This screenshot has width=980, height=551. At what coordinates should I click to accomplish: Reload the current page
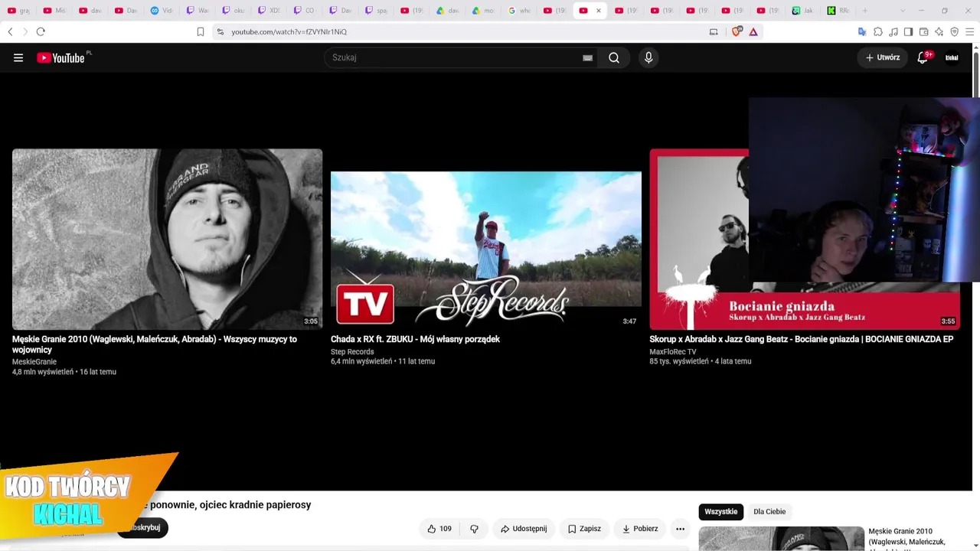pyautogui.click(x=41, y=31)
